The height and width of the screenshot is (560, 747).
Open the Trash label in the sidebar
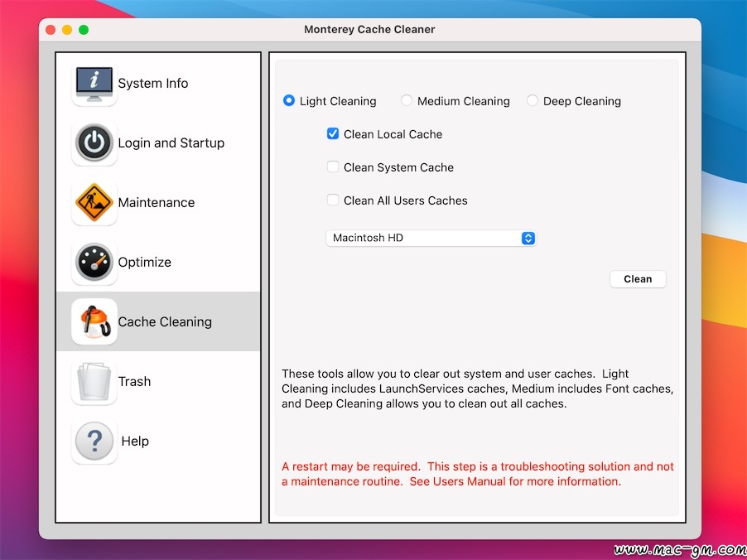tap(134, 381)
